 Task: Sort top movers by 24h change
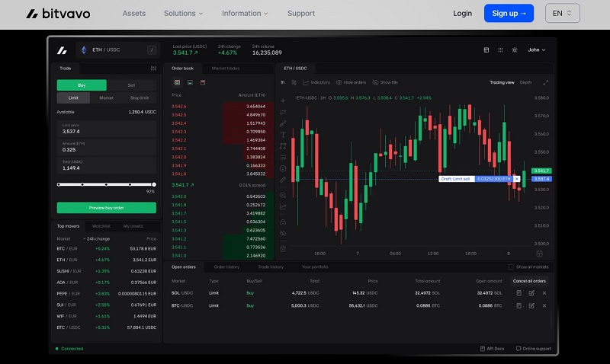(x=97, y=239)
